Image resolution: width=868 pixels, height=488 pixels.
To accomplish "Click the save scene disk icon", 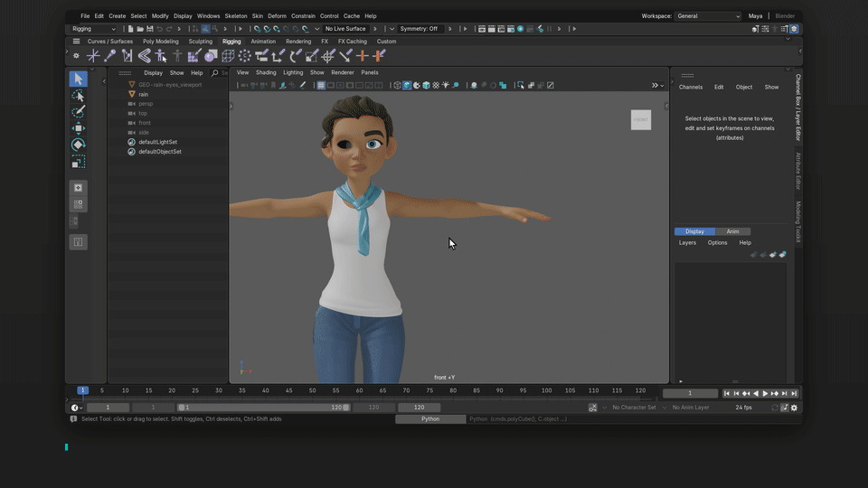I will click(149, 29).
